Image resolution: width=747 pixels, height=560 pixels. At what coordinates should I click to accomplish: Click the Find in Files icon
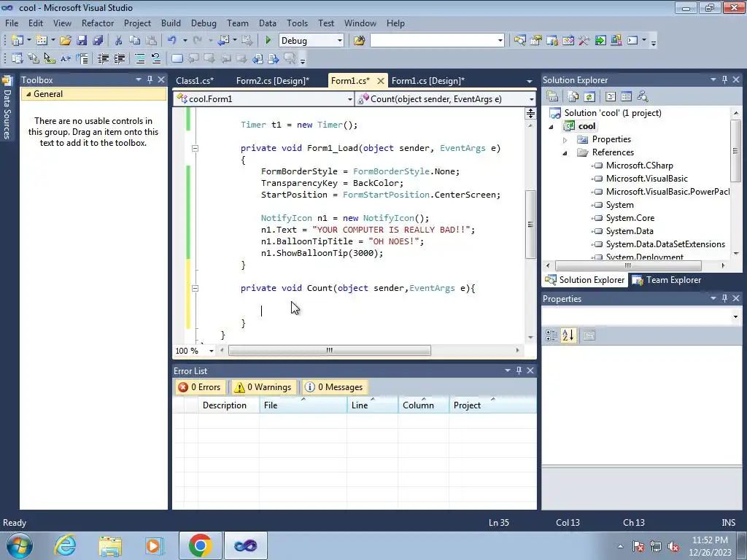tap(359, 41)
